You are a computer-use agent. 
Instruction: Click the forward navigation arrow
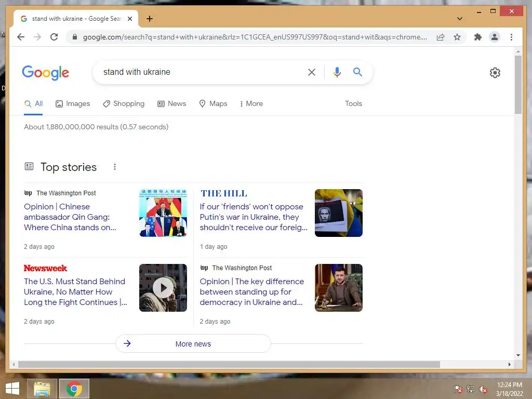pos(37,37)
